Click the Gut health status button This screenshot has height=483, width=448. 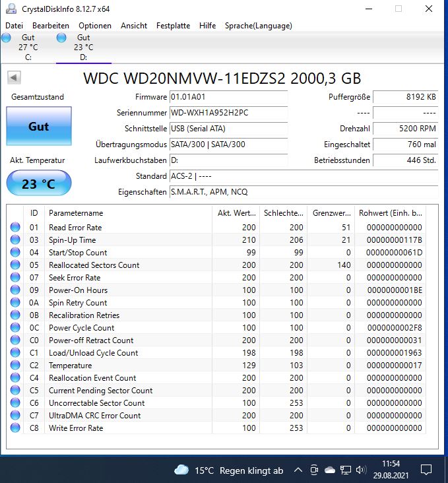tap(39, 126)
